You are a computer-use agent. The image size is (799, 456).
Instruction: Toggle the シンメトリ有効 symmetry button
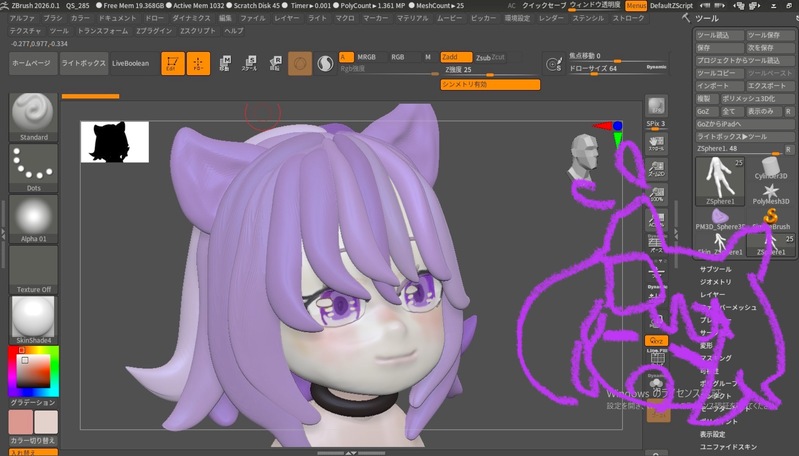coord(490,85)
